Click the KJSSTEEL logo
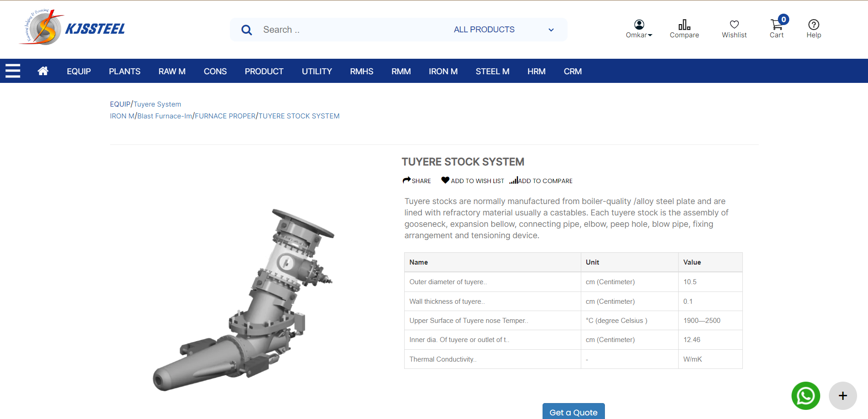The width and height of the screenshot is (868, 419). click(73, 27)
